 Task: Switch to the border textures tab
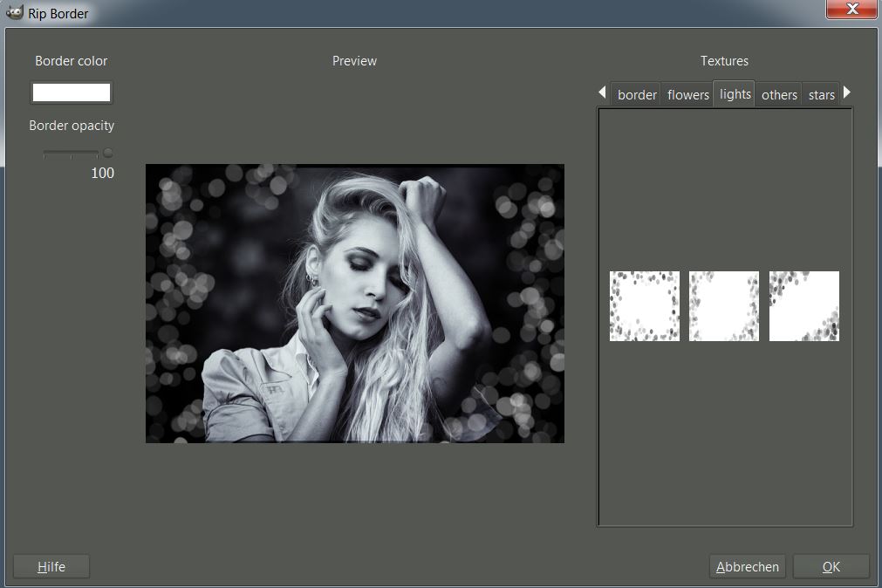(x=637, y=95)
